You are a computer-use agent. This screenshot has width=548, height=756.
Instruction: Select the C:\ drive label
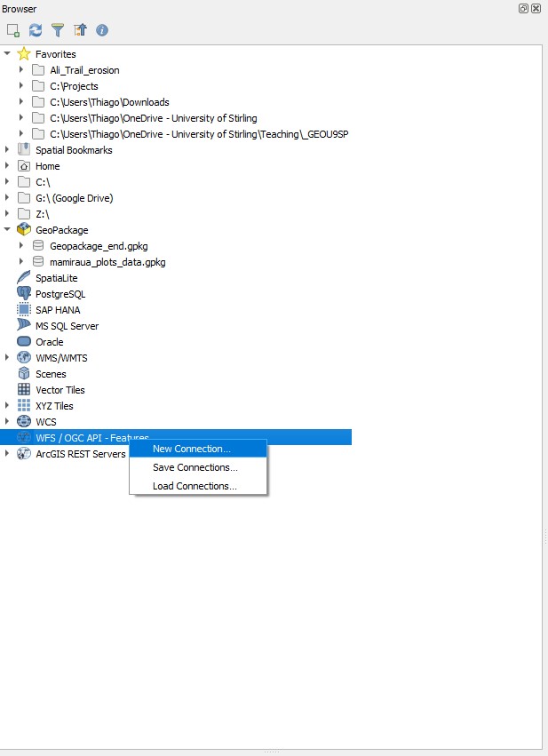43,182
